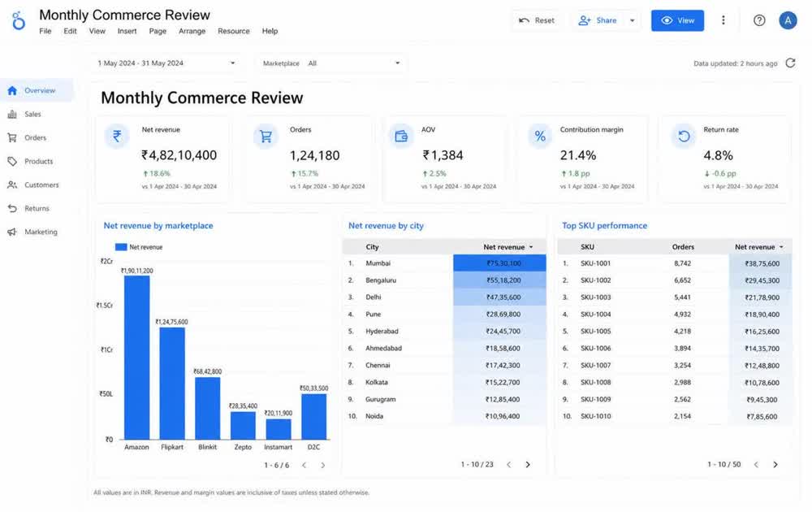Go to next page of SKU table
The width and height of the screenshot is (812, 512).
(775, 464)
